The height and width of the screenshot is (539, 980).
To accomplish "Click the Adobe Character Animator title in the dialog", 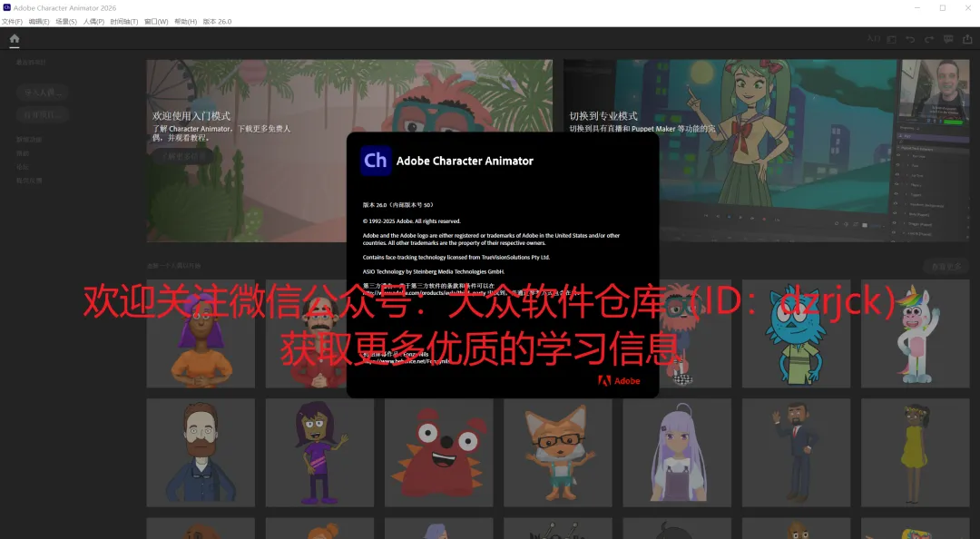I will pos(465,161).
